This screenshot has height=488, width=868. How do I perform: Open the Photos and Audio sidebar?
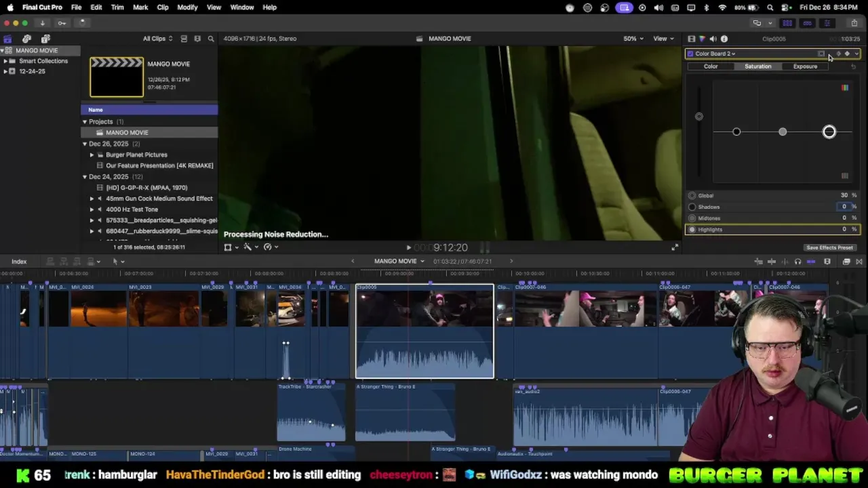click(26, 39)
